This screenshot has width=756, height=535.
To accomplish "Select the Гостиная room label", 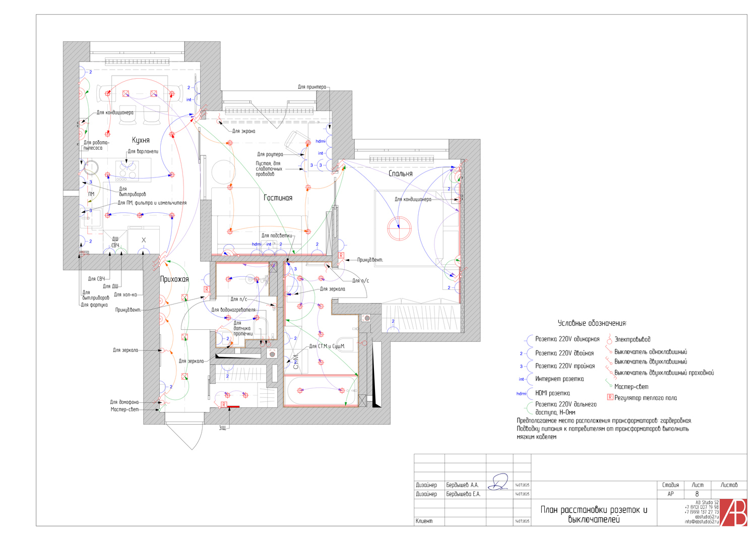I will (x=278, y=198).
